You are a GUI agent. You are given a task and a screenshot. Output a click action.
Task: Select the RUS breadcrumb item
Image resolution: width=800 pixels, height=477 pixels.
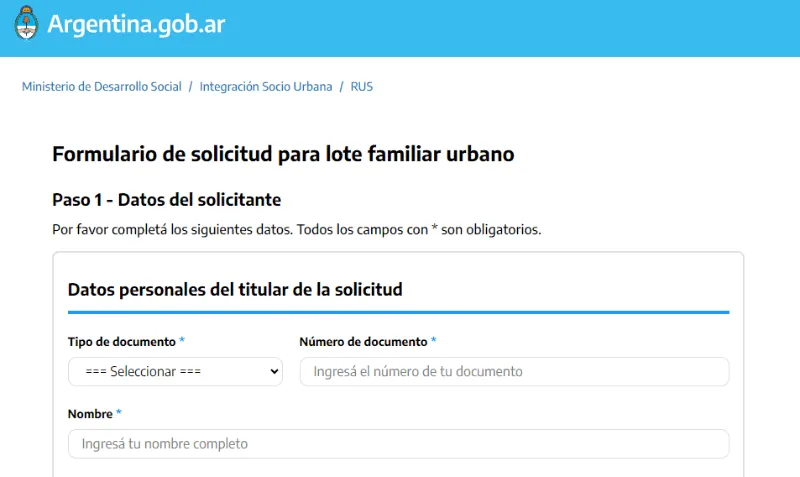[x=361, y=87]
